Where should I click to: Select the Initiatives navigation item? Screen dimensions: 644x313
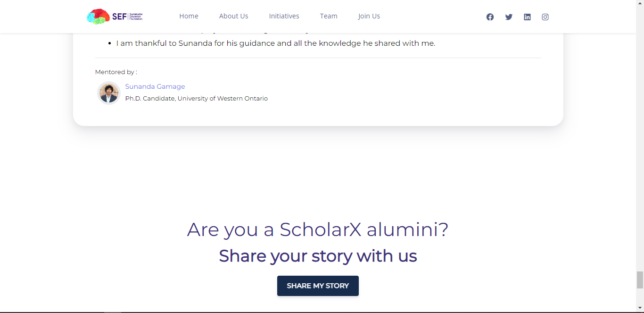(284, 16)
